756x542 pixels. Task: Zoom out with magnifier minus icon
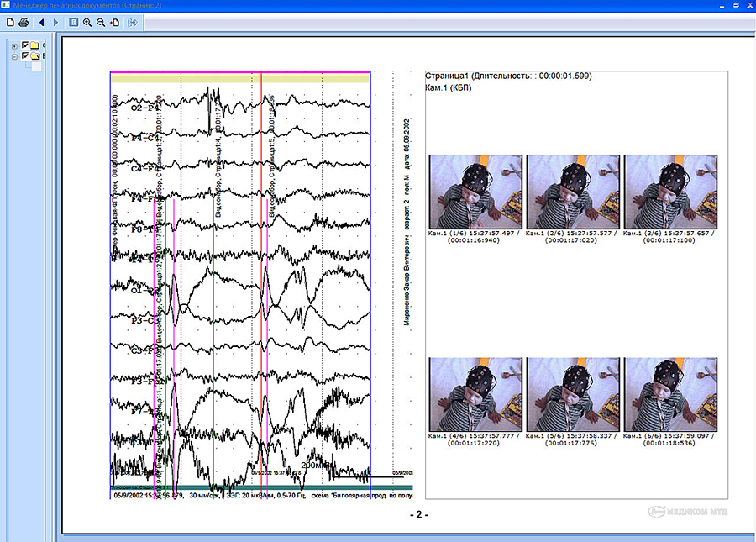coord(101,21)
